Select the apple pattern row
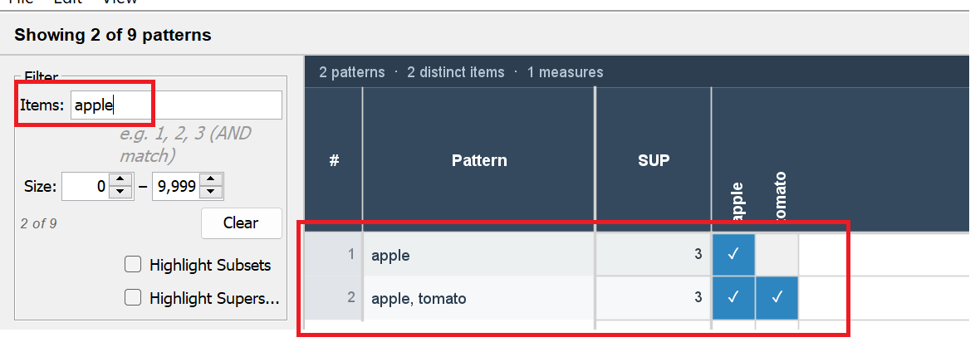The height and width of the screenshot is (352, 980). (479, 255)
